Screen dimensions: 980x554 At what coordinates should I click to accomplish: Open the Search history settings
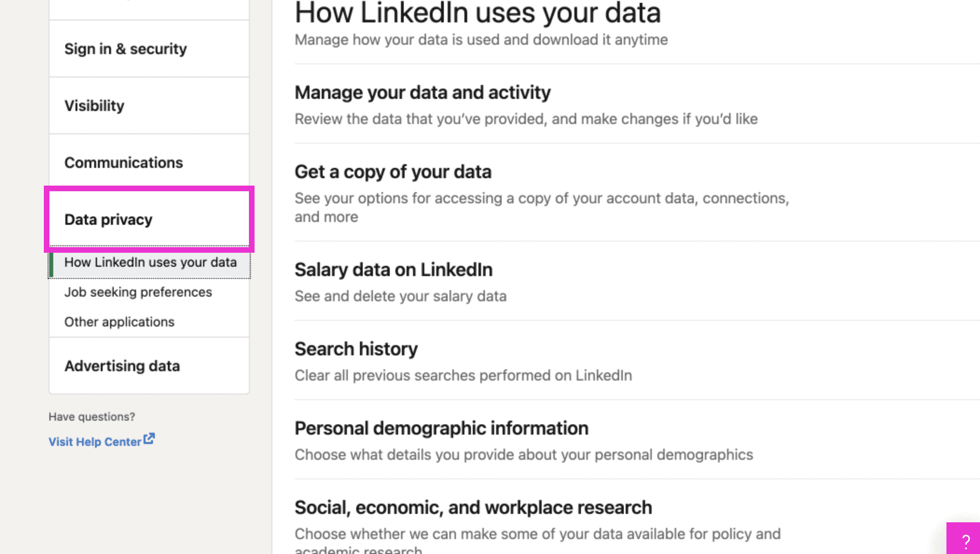[x=356, y=348]
